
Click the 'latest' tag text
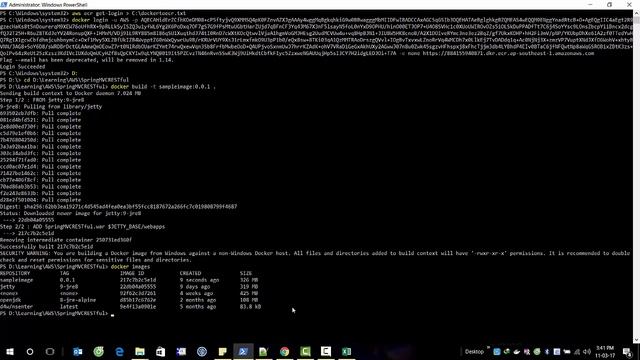69,307
